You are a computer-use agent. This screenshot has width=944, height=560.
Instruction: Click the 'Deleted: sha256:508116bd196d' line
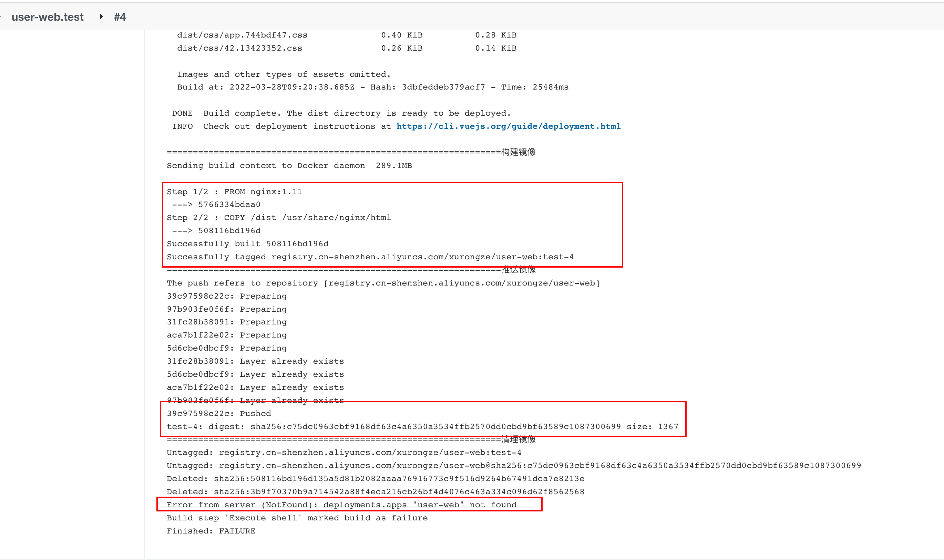click(x=376, y=479)
